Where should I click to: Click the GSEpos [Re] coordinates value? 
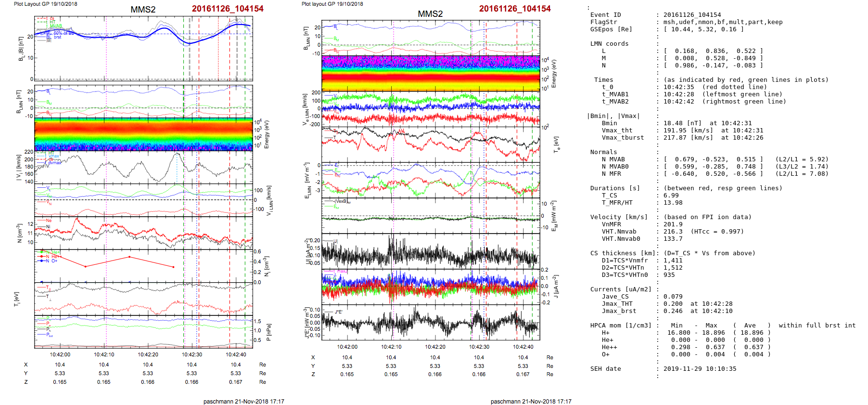click(703, 29)
